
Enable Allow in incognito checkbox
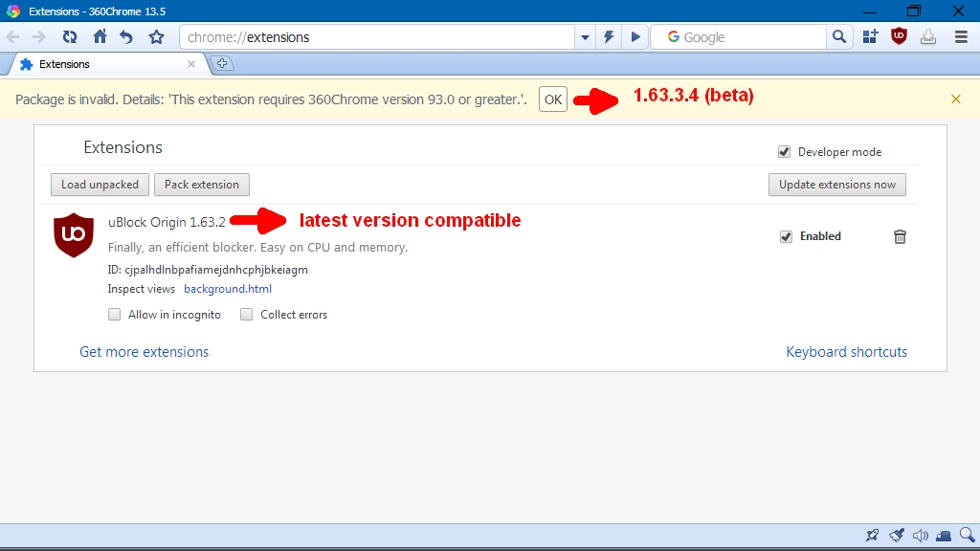click(x=115, y=314)
